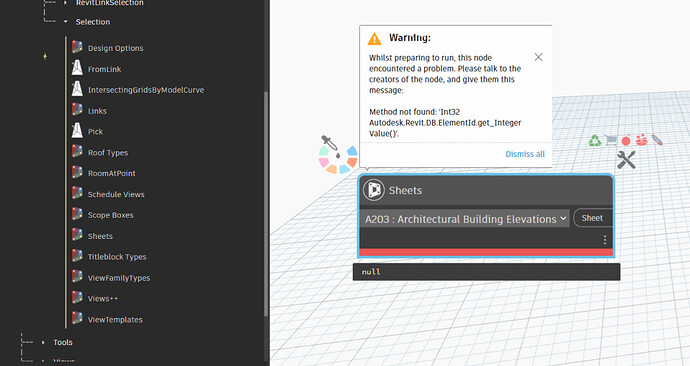Collapse the Selection tree category

coord(66,22)
